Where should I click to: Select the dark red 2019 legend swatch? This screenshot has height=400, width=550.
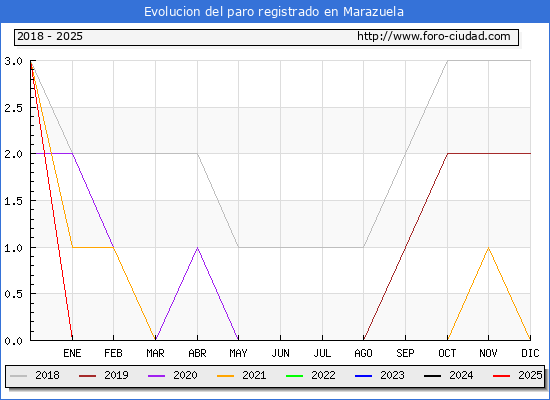pyautogui.click(x=87, y=376)
